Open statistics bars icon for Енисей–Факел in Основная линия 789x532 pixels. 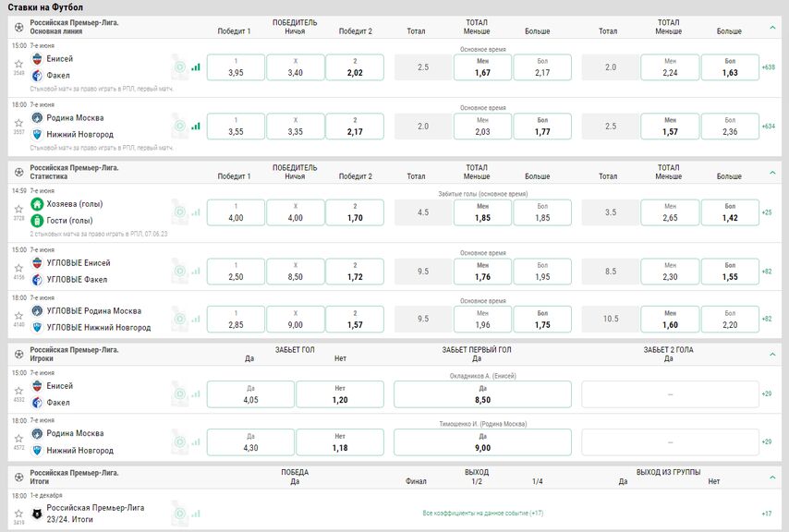point(196,66)
